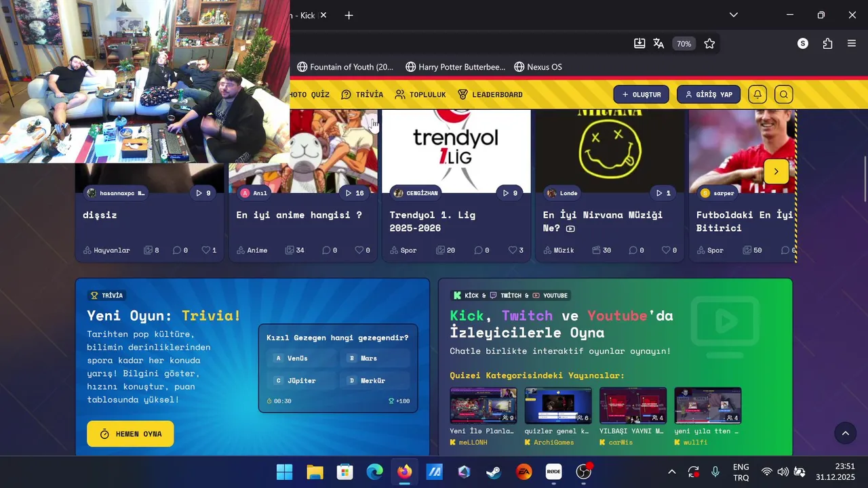Click the TRIVIA badge on blue banner
868x488 pixels.
107,296
